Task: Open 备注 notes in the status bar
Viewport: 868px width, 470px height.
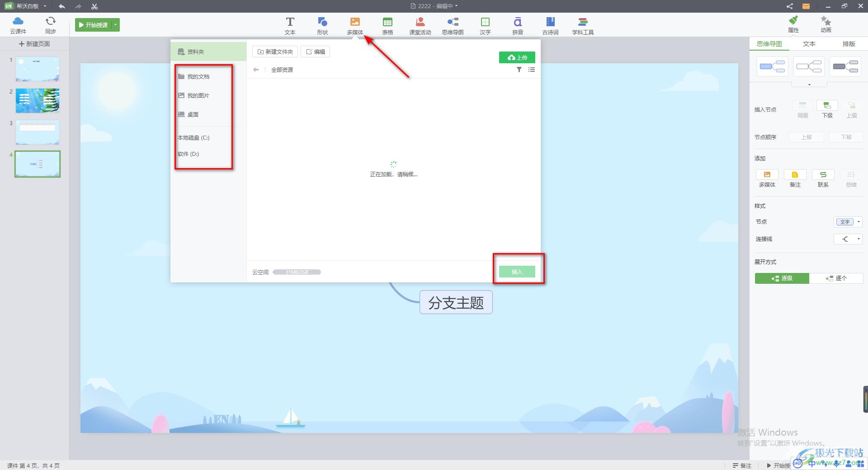Action: (x=742, y=465)
